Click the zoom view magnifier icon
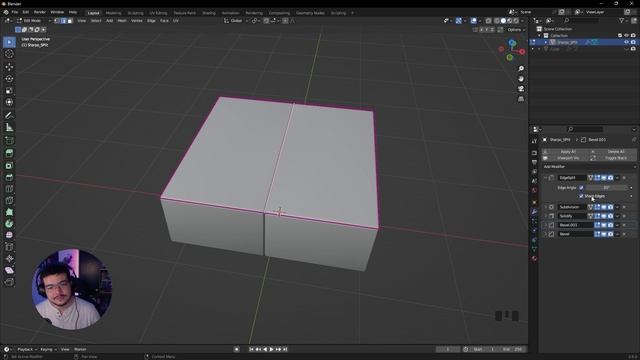Viewport: 640px width, 360px height. coord(521,69)
